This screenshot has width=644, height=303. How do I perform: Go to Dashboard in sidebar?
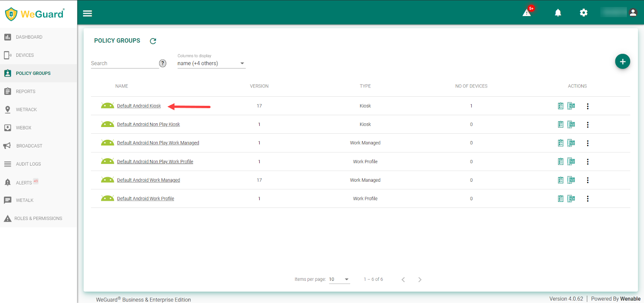tap(39, 37)
